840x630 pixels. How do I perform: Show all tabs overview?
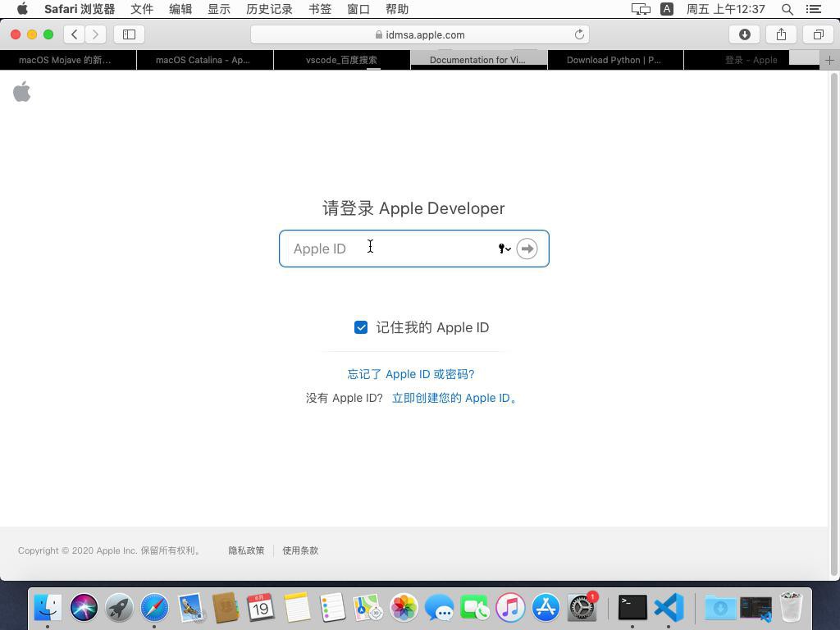click(818, 34)
